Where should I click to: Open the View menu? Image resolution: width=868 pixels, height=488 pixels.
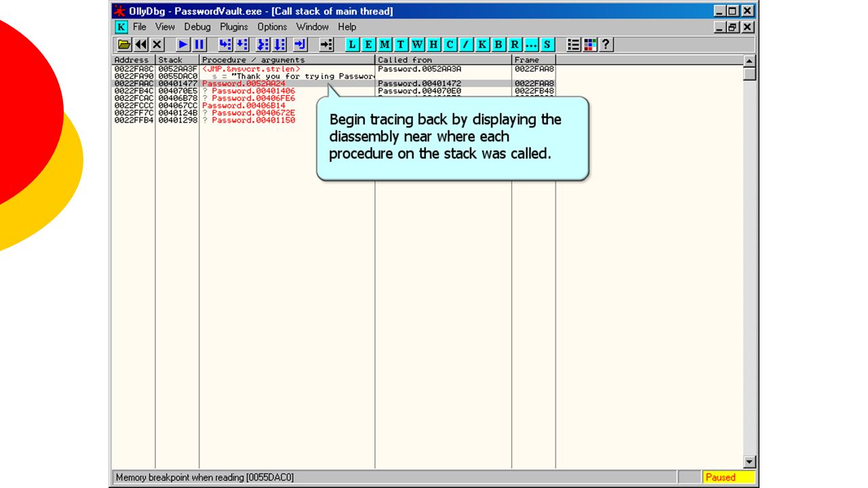(x=165, y=27)
